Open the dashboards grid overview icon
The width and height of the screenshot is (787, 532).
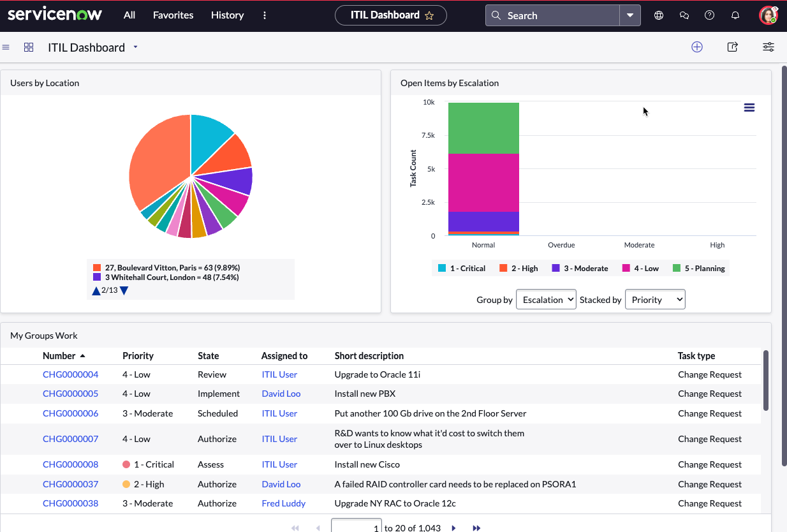pyautogui.click(x=29, y=47)
